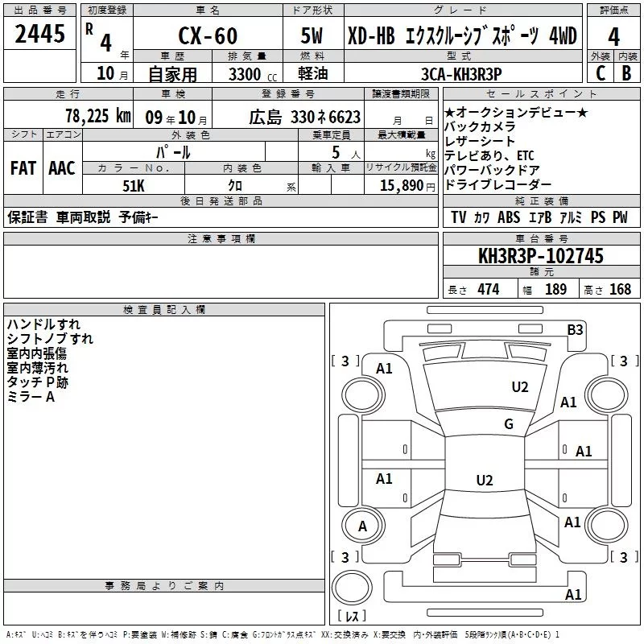Select the car name CX-60

pyautogui.click(x=208, y=35)
